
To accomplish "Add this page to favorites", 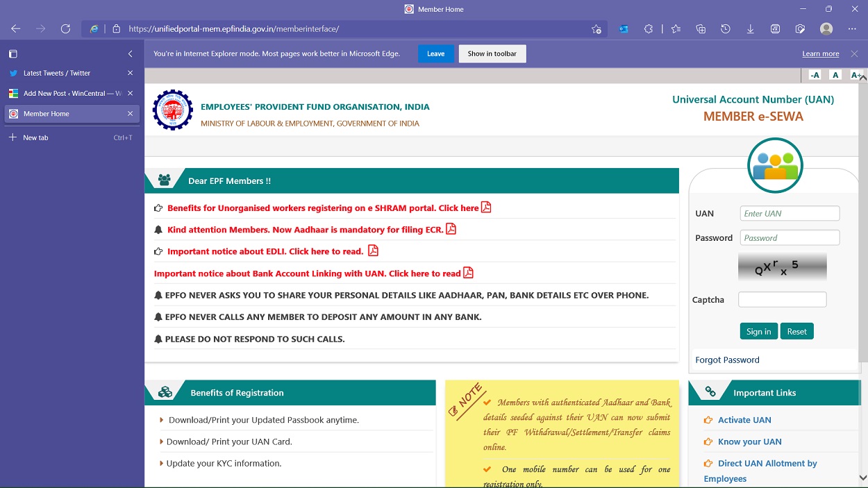I will [596, 29].
